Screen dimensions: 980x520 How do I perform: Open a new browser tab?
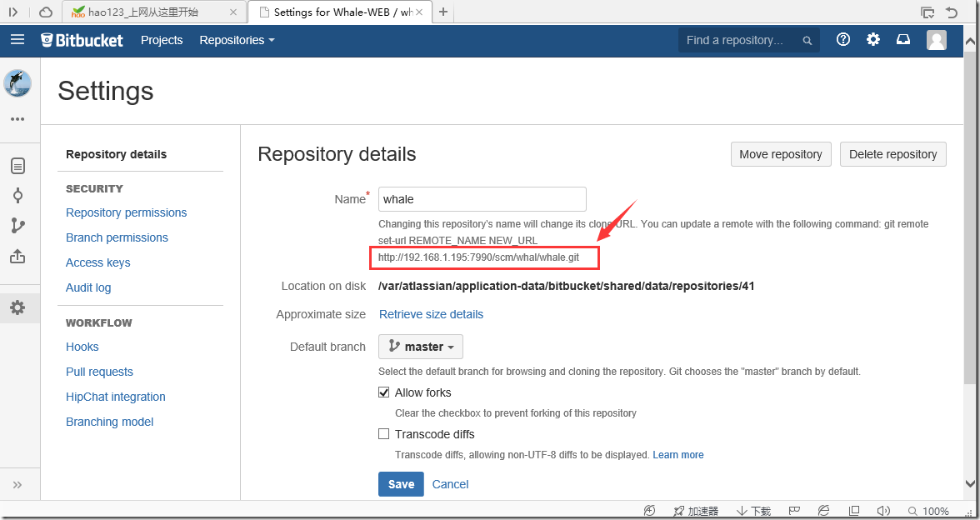[443, 12]
